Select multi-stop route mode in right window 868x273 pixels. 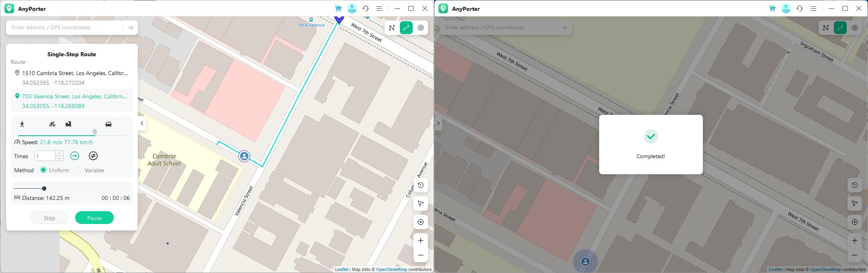tap(826, 28)
